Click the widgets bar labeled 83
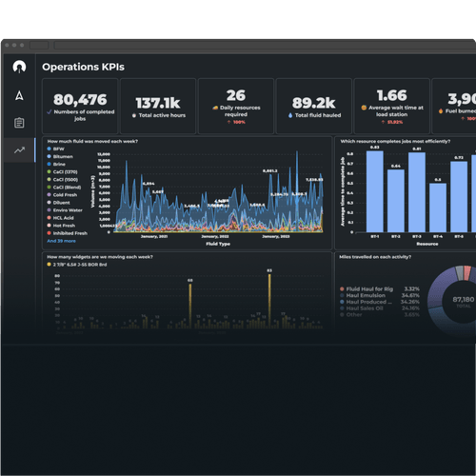The width and height of the screenshot is (476, 476). 269,301
